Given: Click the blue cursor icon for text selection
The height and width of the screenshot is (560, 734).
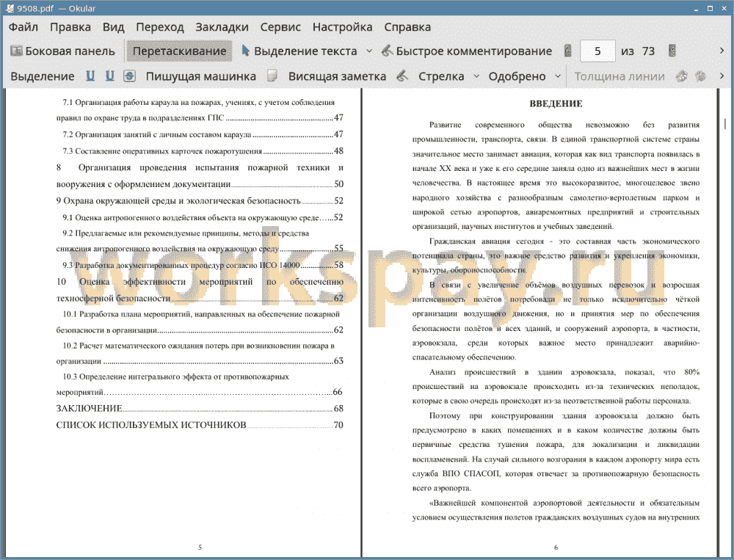Looking at the screenshot, I should pyautogui.click(x=245, y=51).
